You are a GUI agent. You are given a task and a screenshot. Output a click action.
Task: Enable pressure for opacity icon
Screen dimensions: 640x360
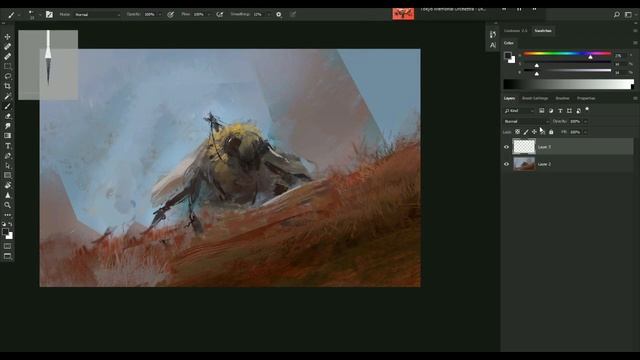pos(171,14)
